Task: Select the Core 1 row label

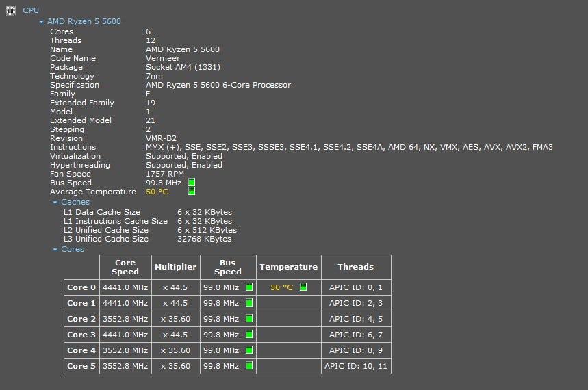Action: (81, 303)
